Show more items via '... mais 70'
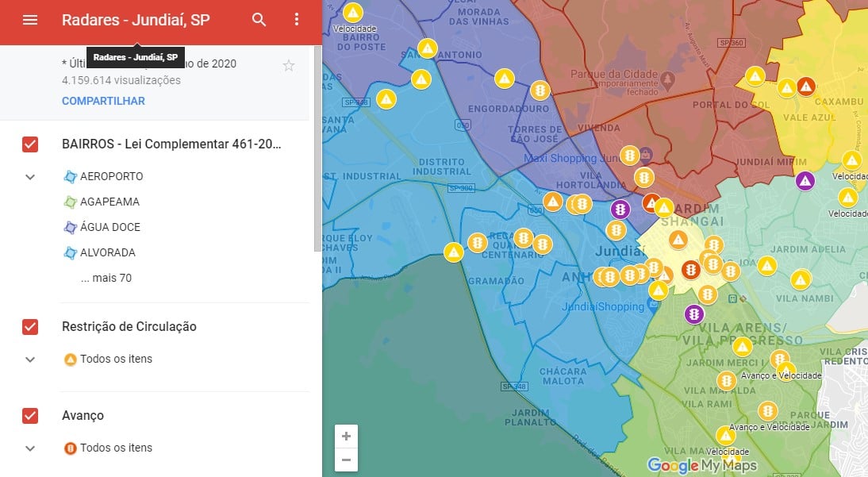Image resolution: width=868 pixels, height=477 pixels. click(106, 278)
